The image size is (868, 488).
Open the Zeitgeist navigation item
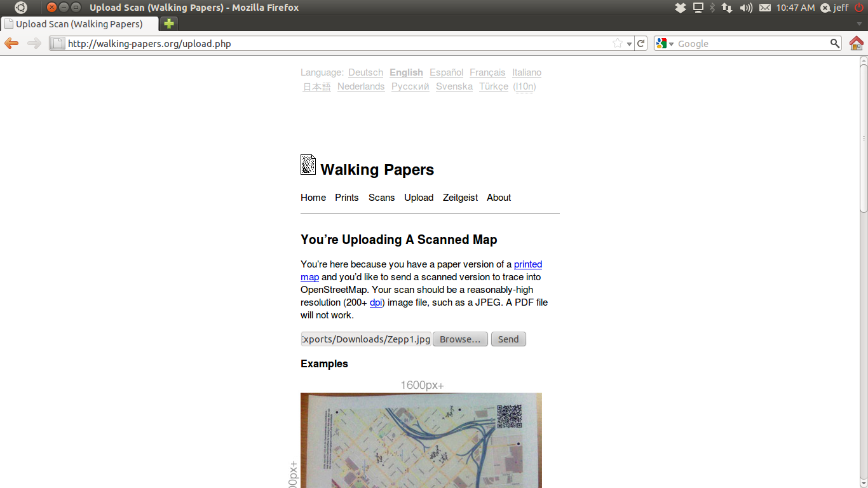[460, 198]
